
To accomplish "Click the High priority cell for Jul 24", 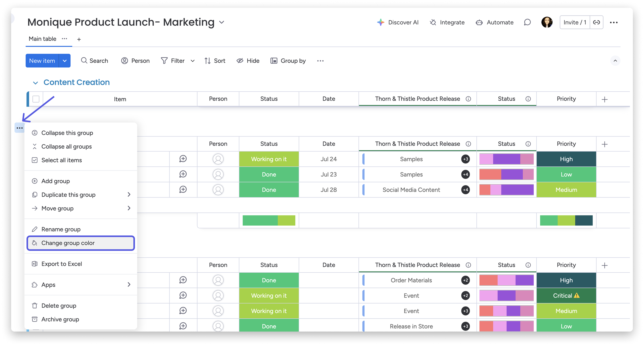I will 566,159.
